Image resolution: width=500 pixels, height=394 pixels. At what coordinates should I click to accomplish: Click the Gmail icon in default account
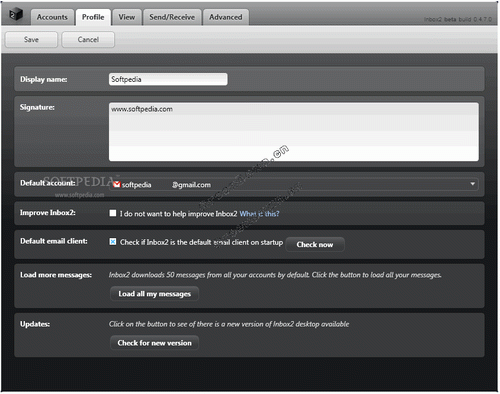tap(116, 184)
